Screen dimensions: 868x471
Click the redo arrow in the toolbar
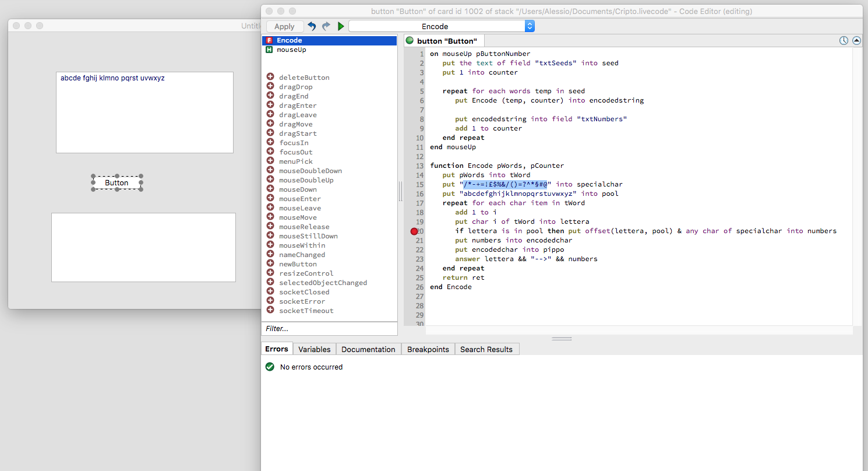pos(326,26)
